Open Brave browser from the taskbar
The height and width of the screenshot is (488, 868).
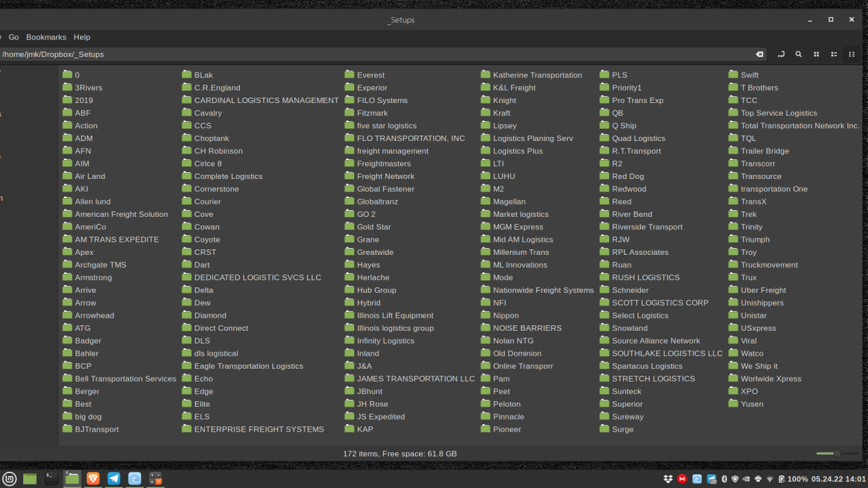[93, 479]
